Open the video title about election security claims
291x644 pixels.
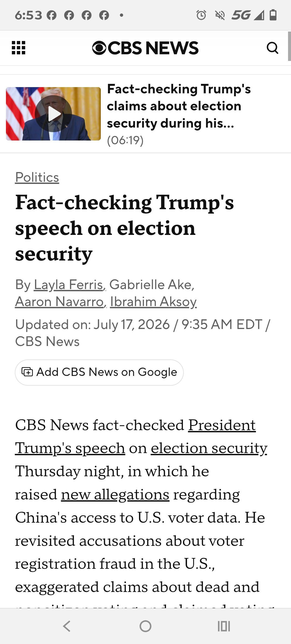click(x=179, y=106)
